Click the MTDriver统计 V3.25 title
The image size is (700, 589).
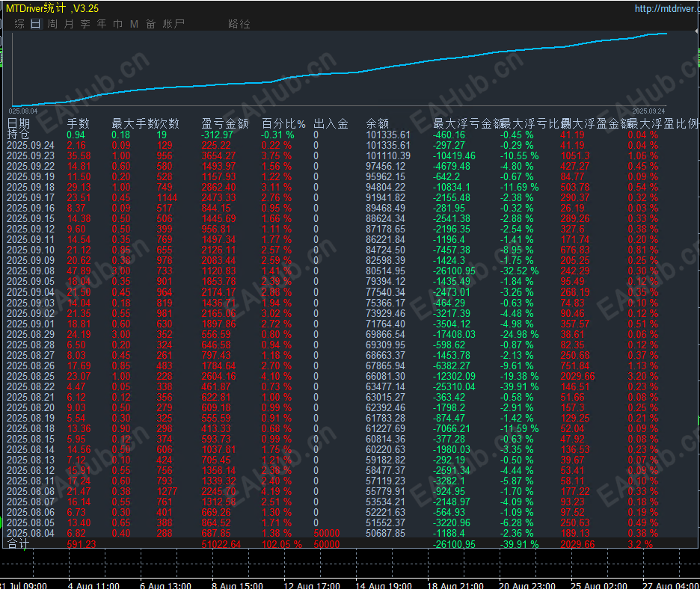pos(52,8)
